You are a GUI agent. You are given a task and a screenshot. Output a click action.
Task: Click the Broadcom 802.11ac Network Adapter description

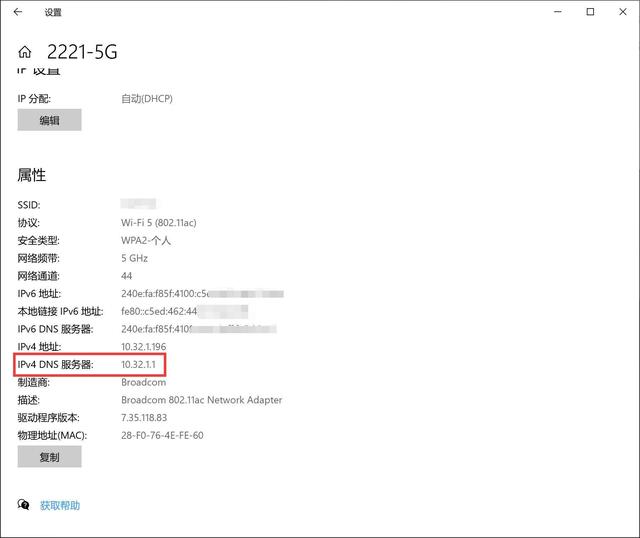click(201, 400)
